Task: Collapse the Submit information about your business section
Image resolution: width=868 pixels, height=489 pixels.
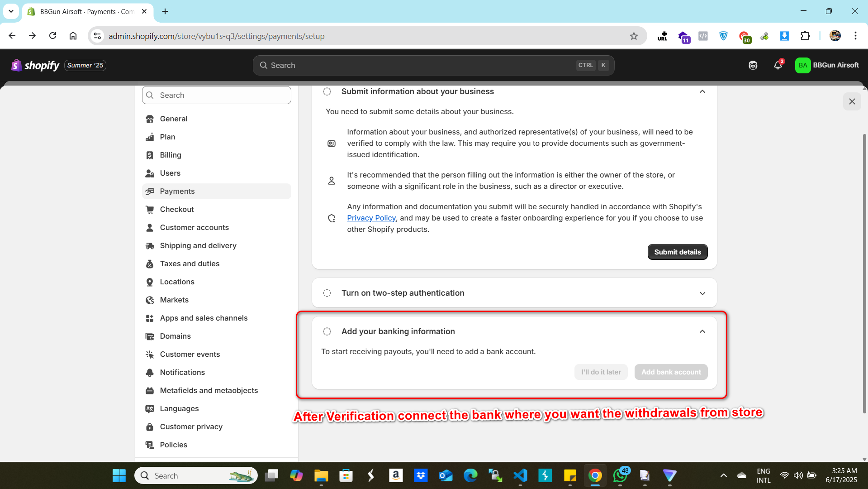Action: pos(702,91)
